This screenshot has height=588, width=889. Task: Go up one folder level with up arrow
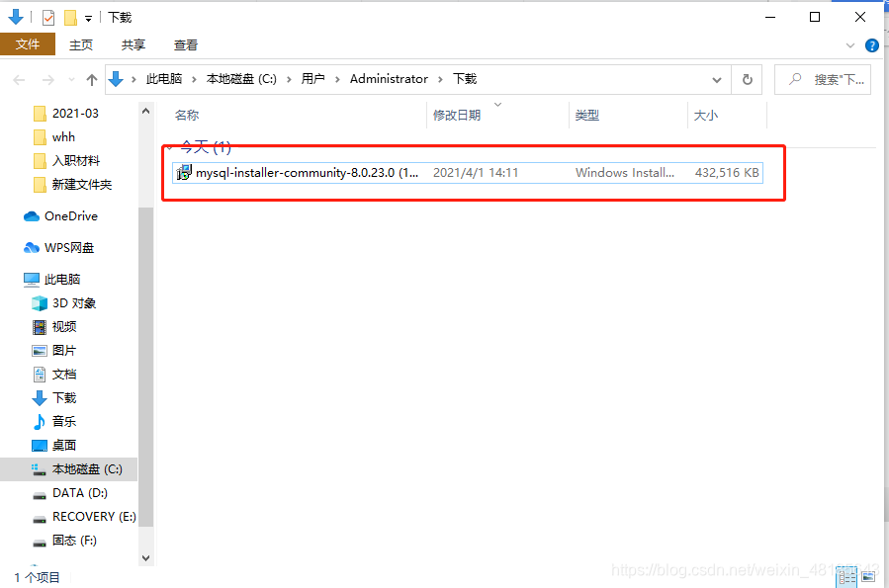tap(92, 80)
